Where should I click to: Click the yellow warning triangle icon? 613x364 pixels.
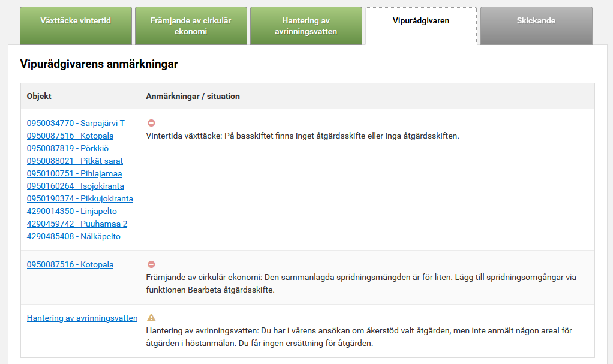pos(151,318)
